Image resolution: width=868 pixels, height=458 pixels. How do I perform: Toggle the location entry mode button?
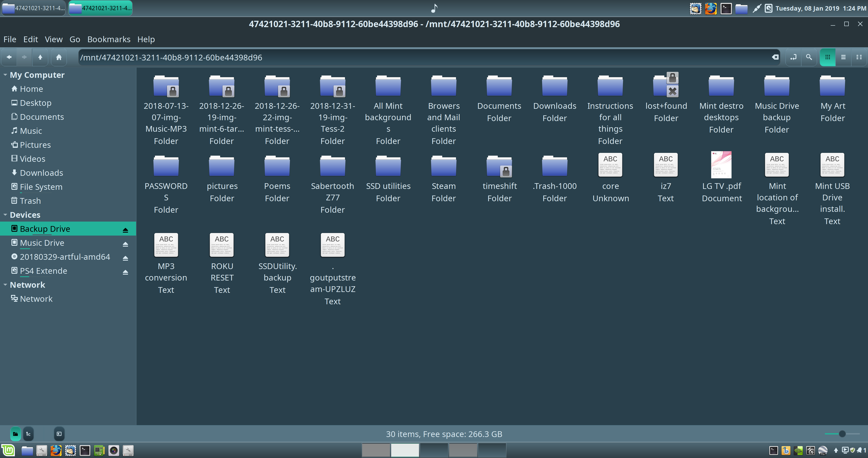793,57
